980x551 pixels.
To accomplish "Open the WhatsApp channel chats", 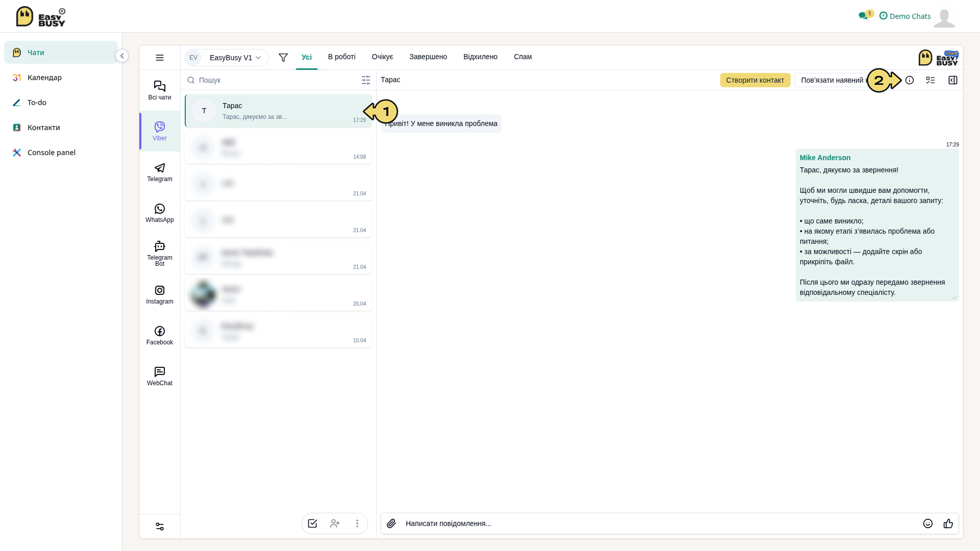I will pos(160,213).
